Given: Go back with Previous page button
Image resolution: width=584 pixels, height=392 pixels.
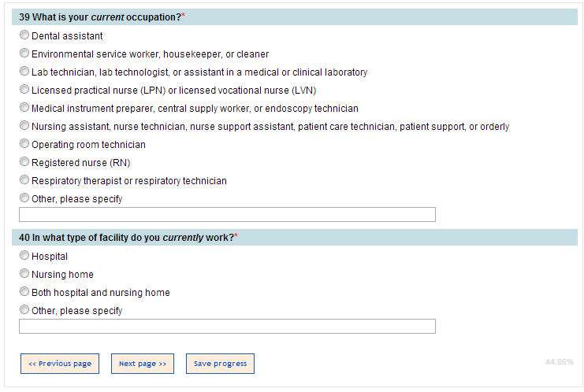Looking at the screenshot, I should [x=60, y=364].
